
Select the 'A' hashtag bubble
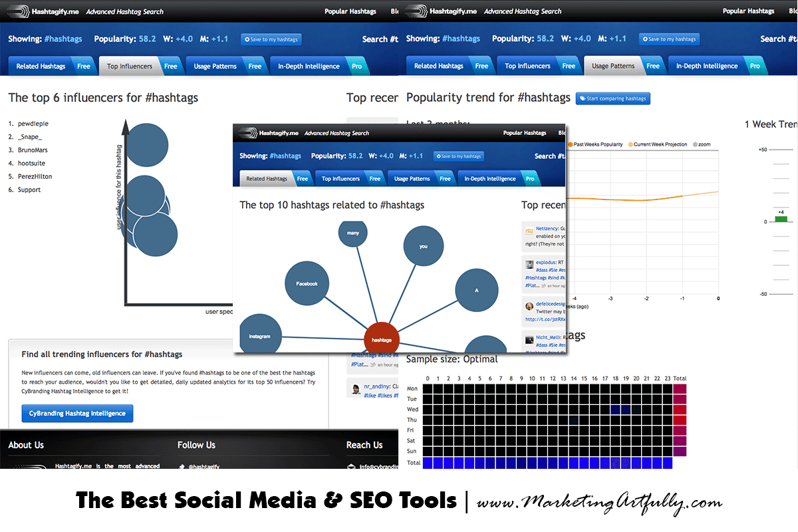pos(477,291)
